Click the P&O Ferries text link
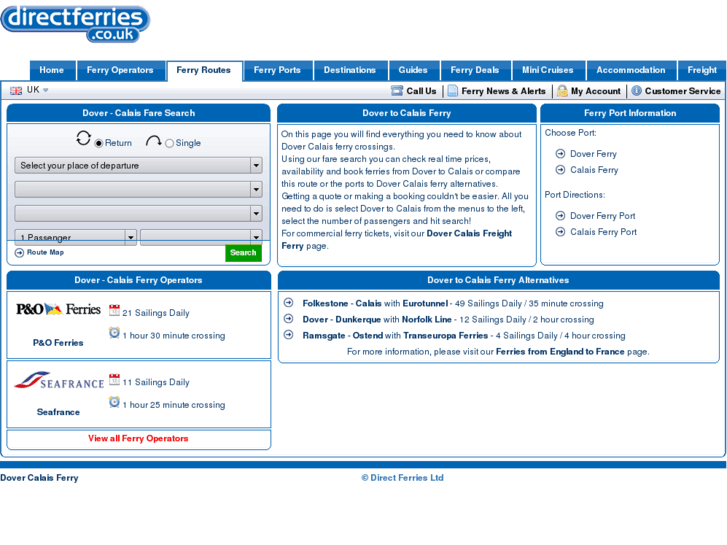Viewport: 727px width, 545px height. (58, 343)
